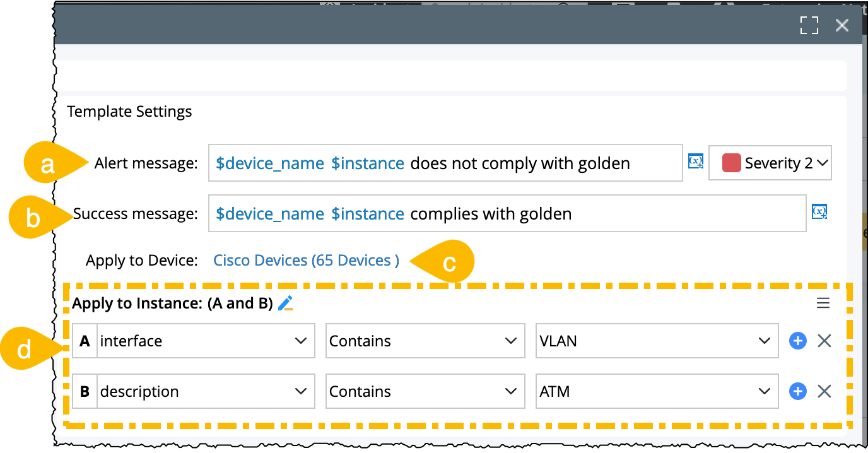Insert variable icon beside Alert message
Screen dimensions: 868x453
pos(695,162)
